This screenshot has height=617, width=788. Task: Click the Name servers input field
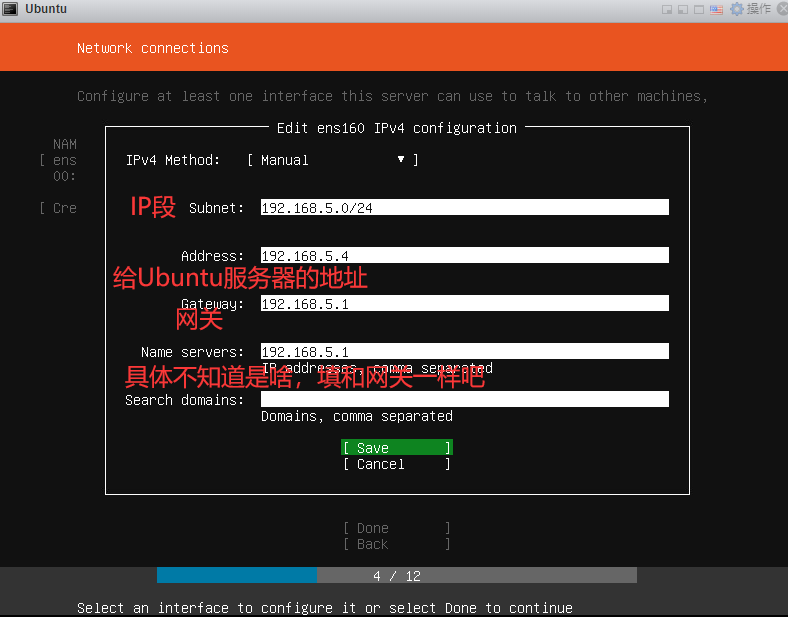tap(464, 352)
